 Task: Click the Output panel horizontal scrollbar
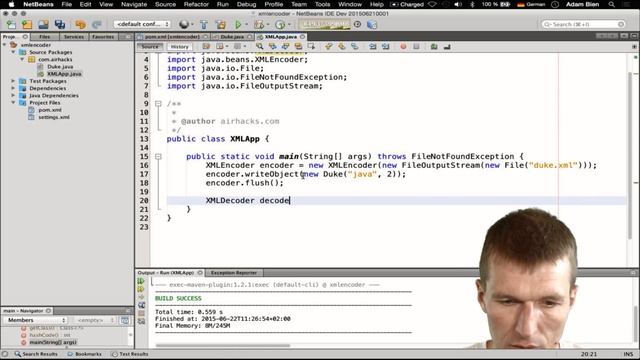(223, 346)
